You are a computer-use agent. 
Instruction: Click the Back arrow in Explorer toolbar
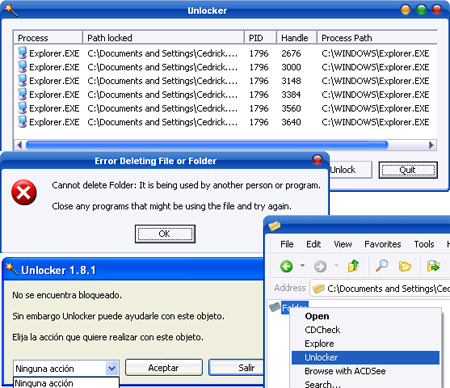click(x=286, y=266)
